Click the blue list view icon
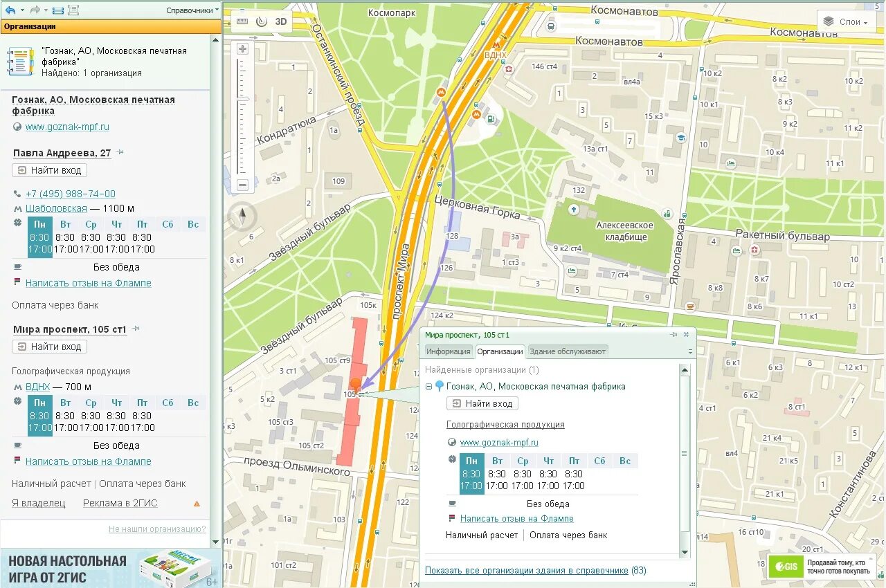Image resolution: width=886 pixels, height=588 pixels. point(57,10)
